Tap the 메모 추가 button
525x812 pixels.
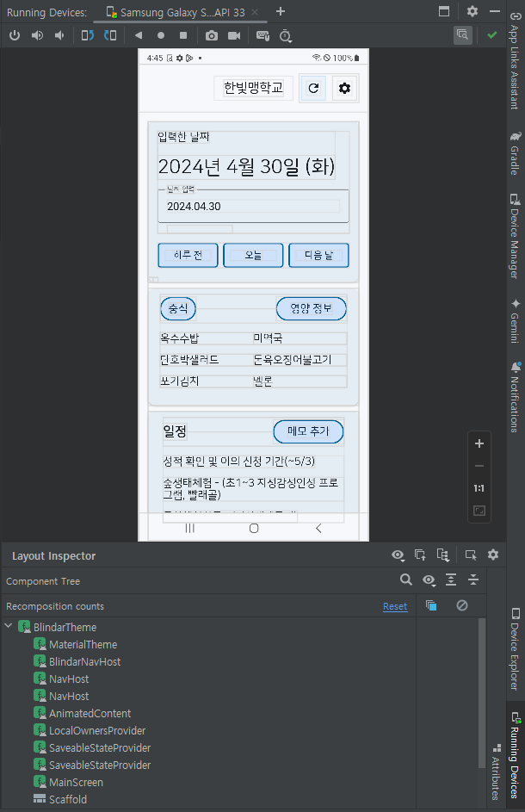308,431
